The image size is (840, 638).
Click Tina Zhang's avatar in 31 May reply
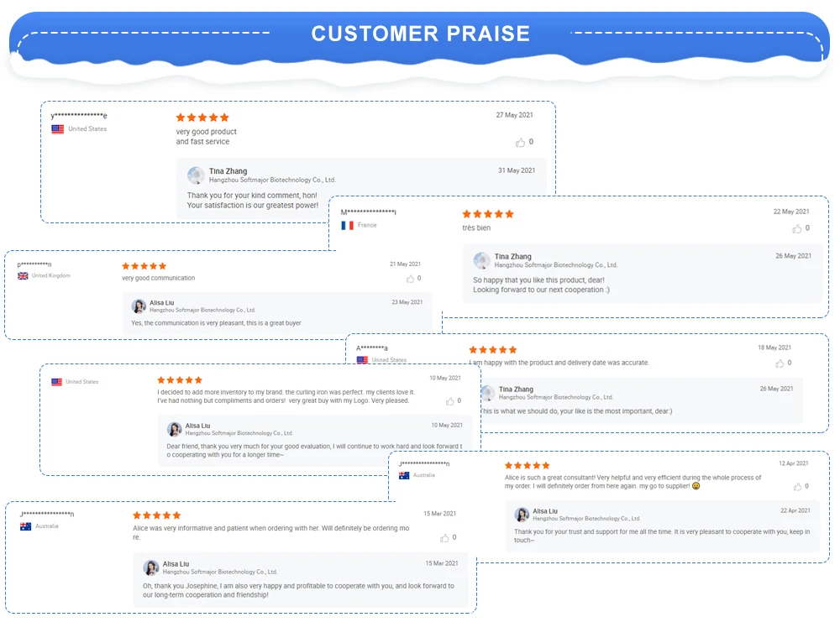point(196,175)
